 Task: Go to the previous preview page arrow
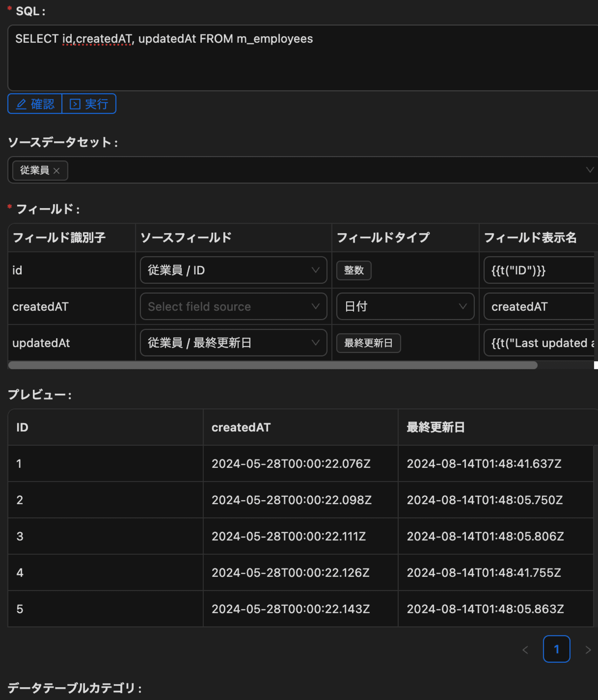[x=525, y=650]
